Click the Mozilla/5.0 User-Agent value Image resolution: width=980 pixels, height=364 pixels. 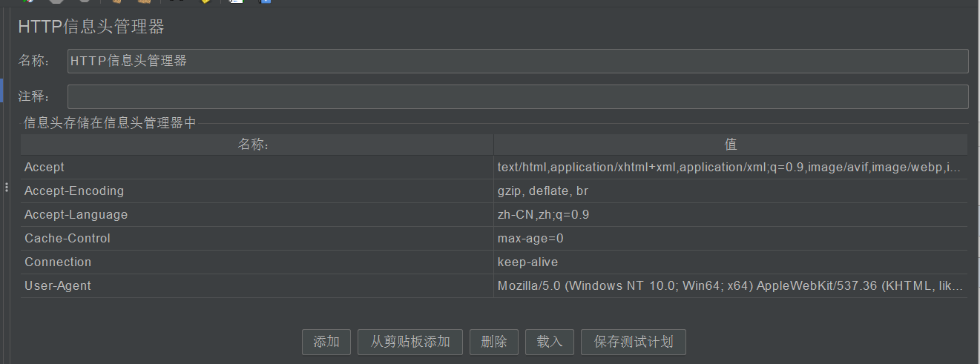(730, 286)
